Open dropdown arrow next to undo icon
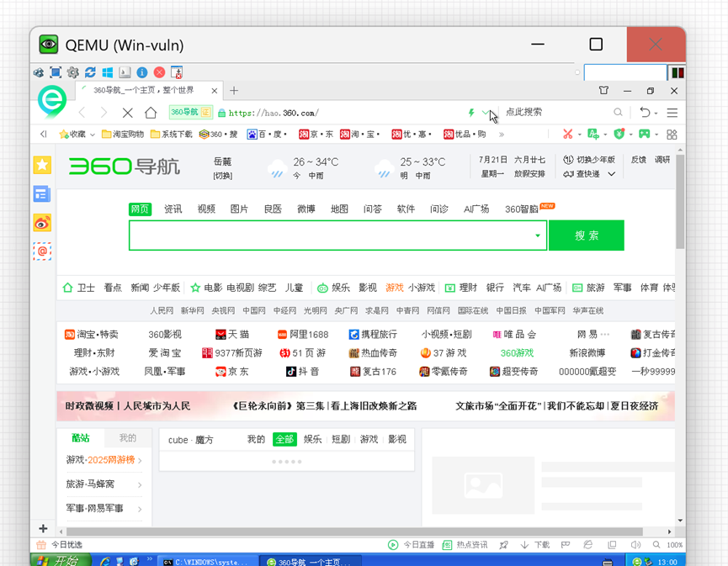 pos(656,113)
